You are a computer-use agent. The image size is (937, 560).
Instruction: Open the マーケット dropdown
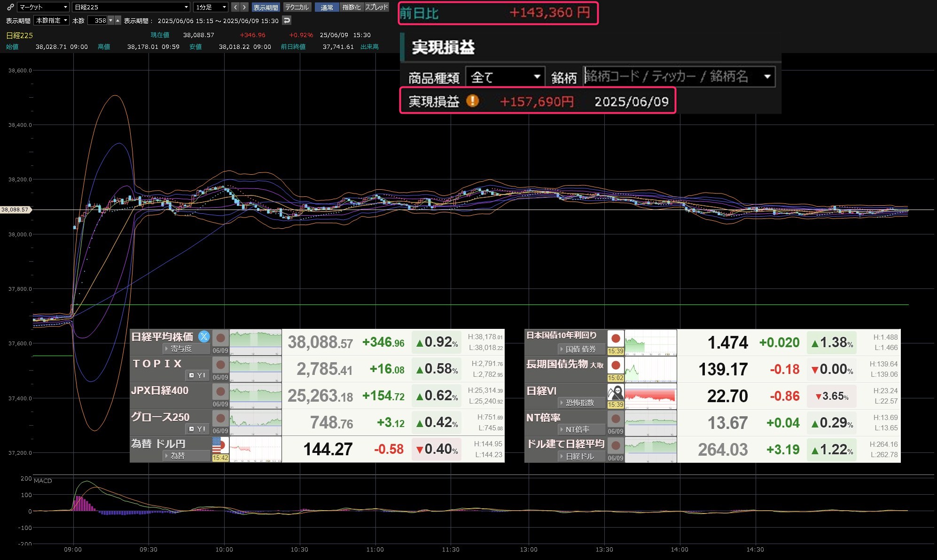(43, 7)
